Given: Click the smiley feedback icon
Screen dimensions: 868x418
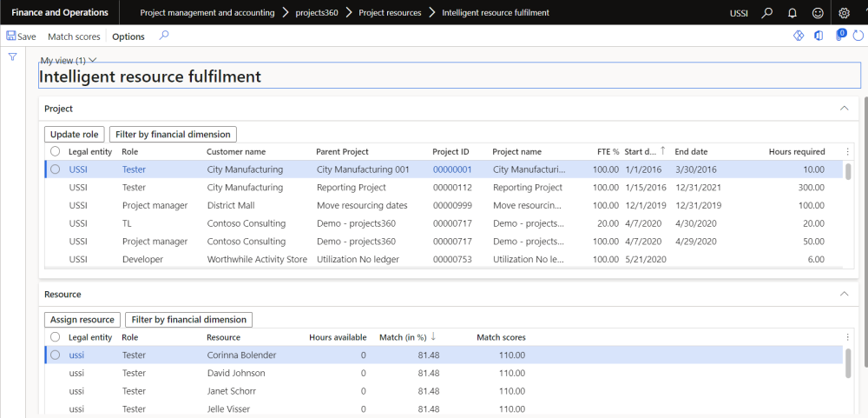Looking at the screenshot, I should pyautogui.click(x=818, y=13).
